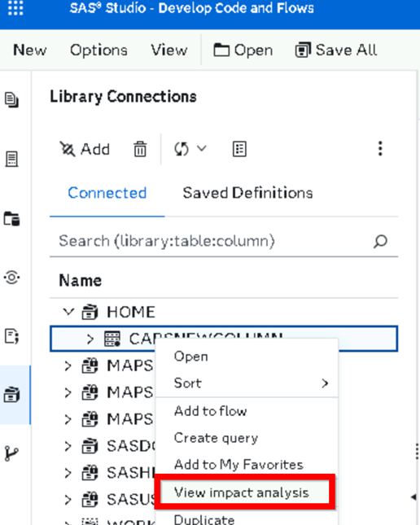The image size is (420, 525).
Task: Select the Connected tab
Action: point(107,193)
